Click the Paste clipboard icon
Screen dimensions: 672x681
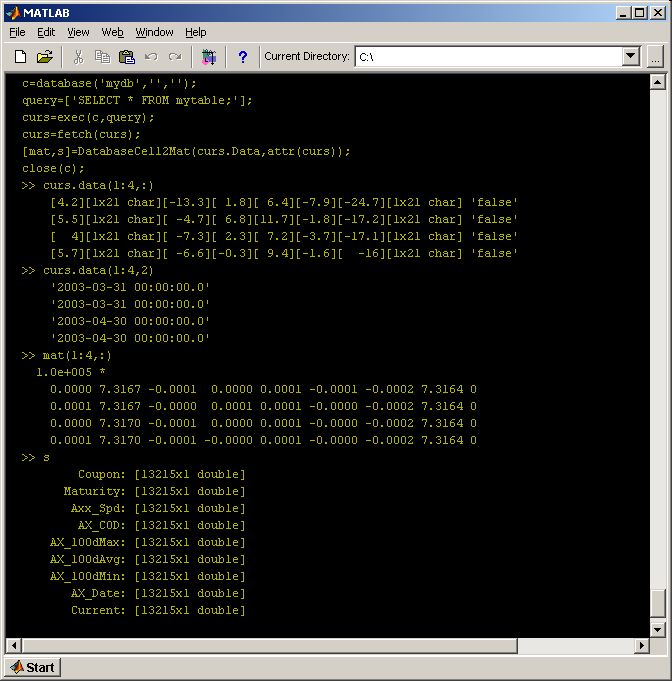click(x=127, y=56)
